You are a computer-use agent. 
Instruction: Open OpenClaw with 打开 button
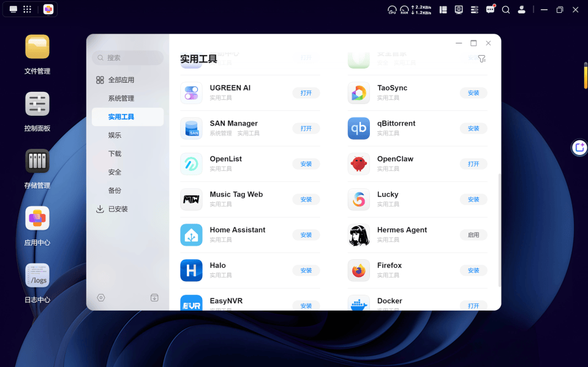point(473,164)
